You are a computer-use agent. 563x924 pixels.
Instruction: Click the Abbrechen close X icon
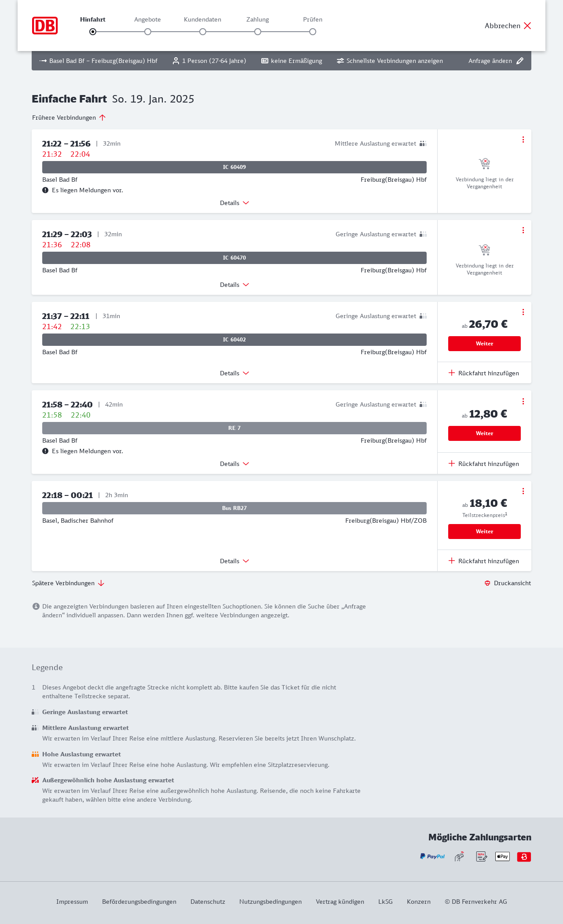click(527, 26)
